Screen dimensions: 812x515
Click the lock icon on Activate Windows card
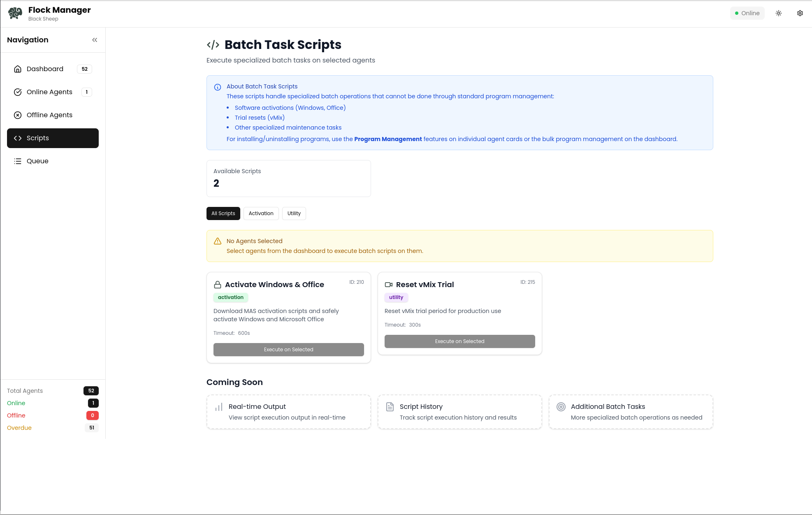[217, 284]
